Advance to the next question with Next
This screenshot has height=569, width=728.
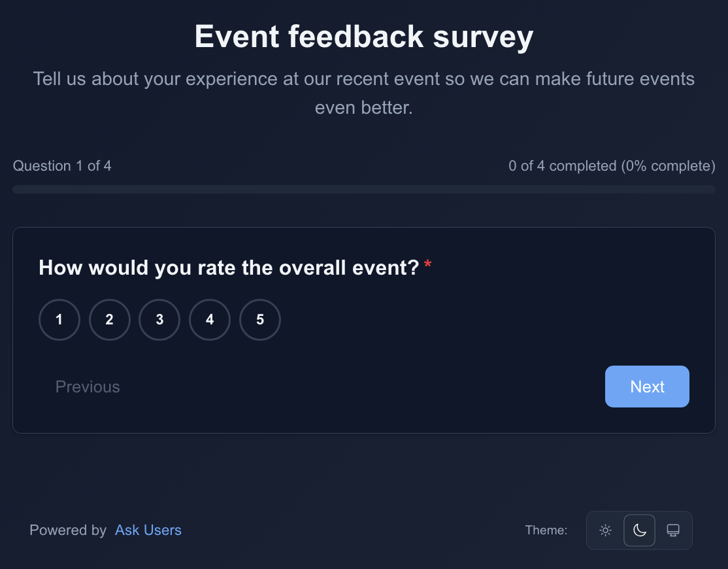tap(647, 387)
